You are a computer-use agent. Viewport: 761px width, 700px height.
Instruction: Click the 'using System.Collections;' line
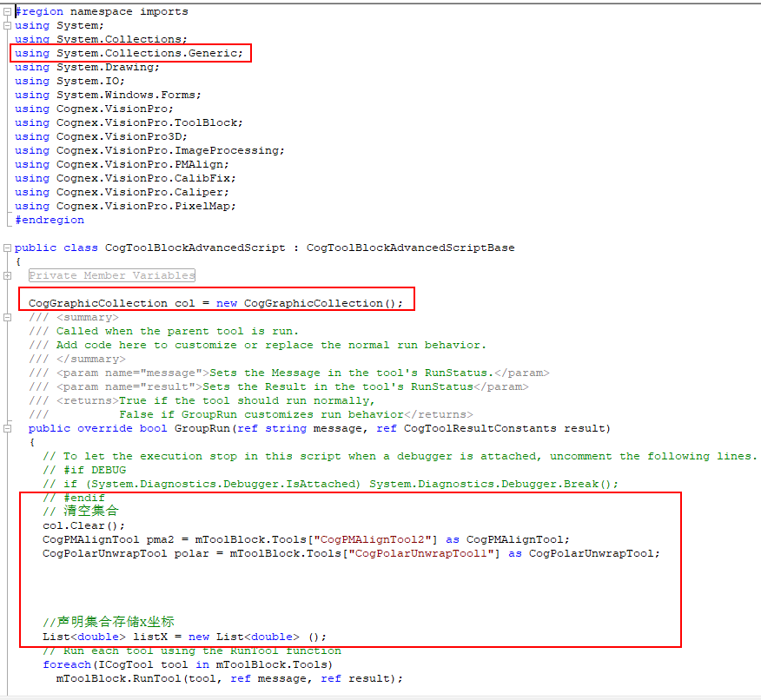click(101, 39)
